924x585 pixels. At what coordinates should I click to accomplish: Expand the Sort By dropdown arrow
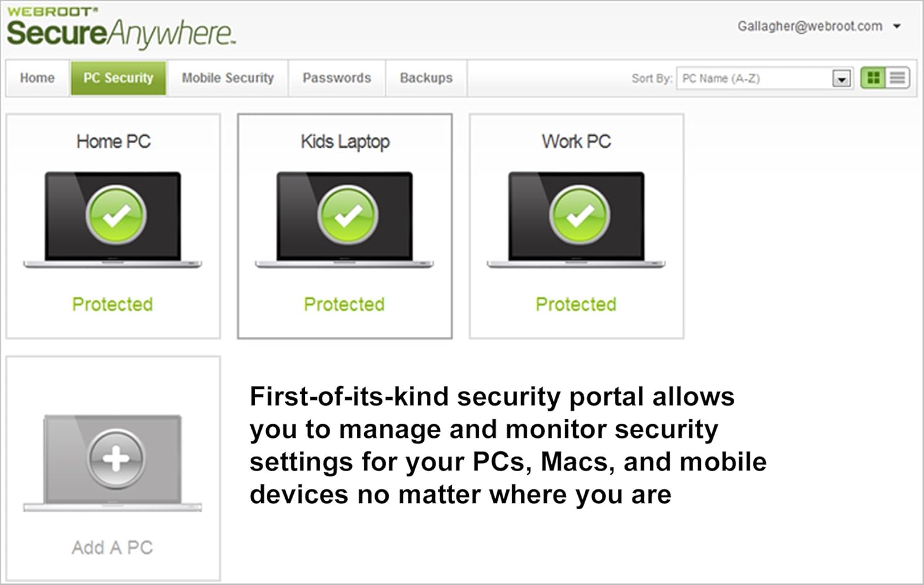(841, 79)
